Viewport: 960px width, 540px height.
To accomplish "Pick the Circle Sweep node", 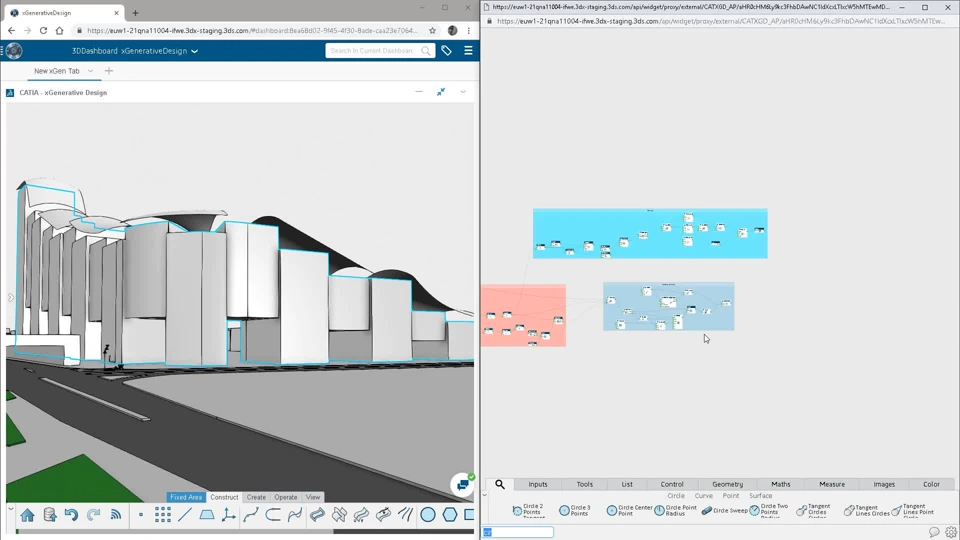I will pyautogui.click(x=725, y=510).
